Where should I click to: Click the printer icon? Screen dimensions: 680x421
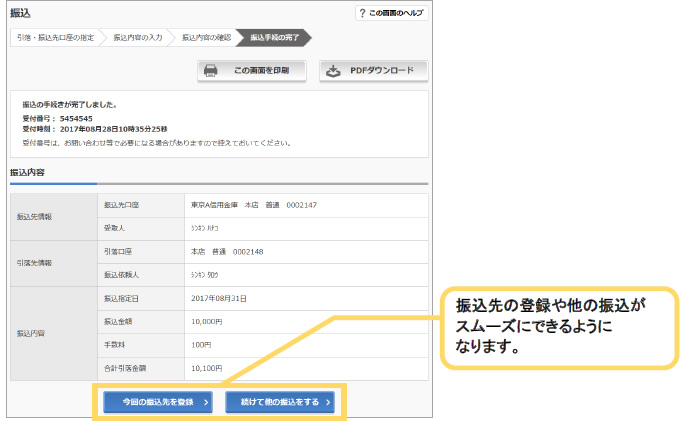210,71
